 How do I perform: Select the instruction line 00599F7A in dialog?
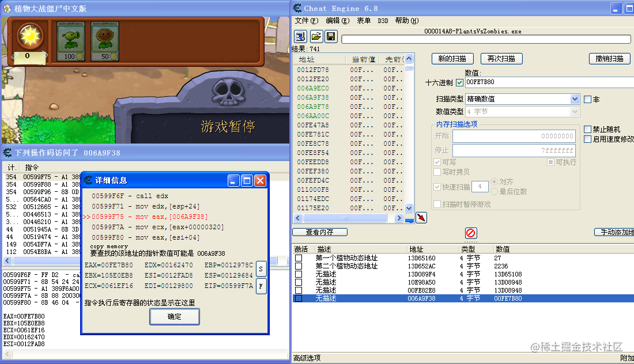pyautogui.click(x=158, y=227)
